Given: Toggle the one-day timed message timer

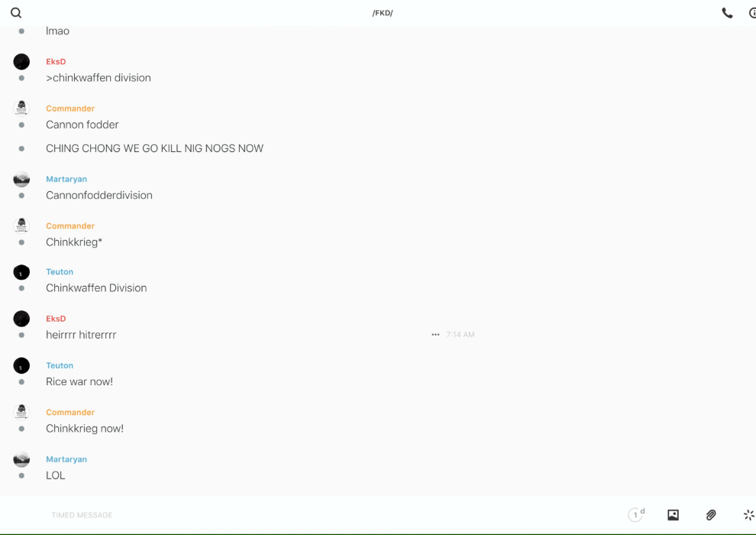Looking at the screenshot, I should (x=636, y=514).
